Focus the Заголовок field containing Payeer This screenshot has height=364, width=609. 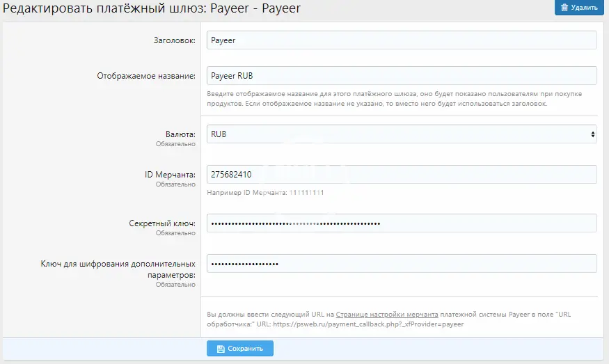point(402,40)
